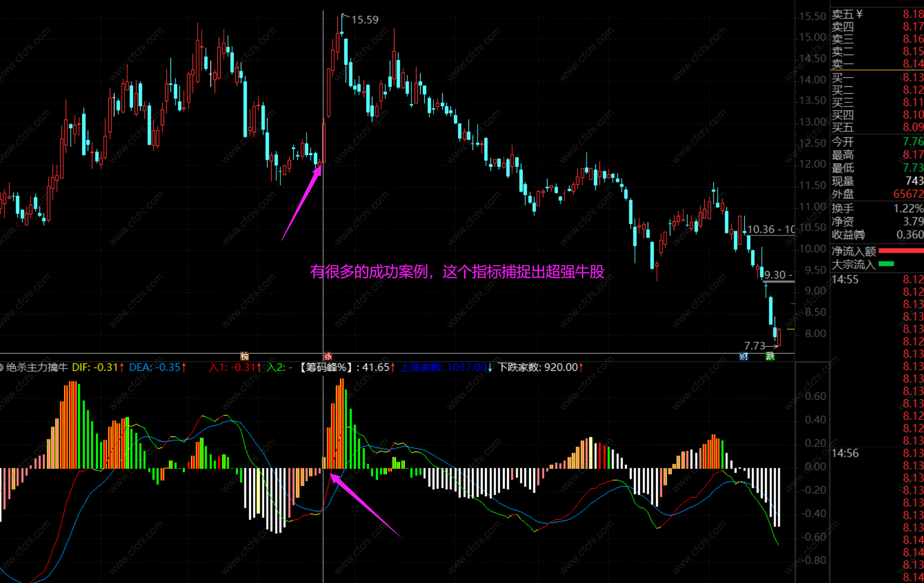
Task: Click the red 涨 marker icon
Action: point(327,356)
